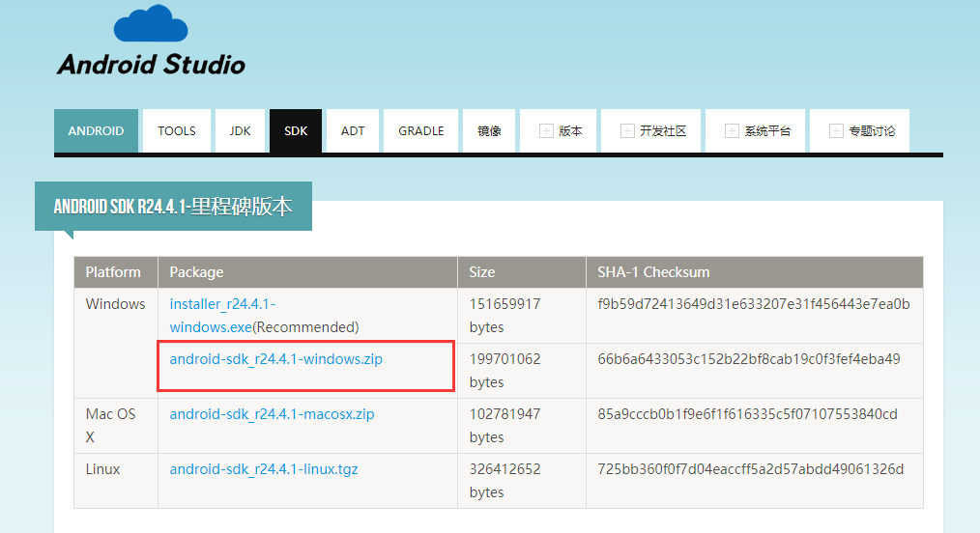Image resolution: width=980 pixels, height=533 pixels.
Task: Click the blue cloud logo icon
Action: [151, 24]
